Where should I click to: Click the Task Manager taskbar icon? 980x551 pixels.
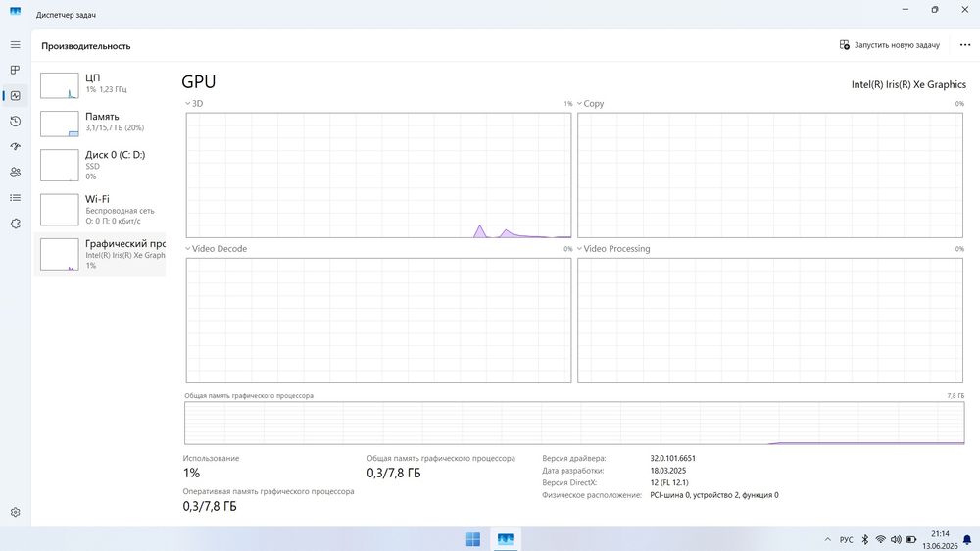pyautogui.click(x=505, y=539)
